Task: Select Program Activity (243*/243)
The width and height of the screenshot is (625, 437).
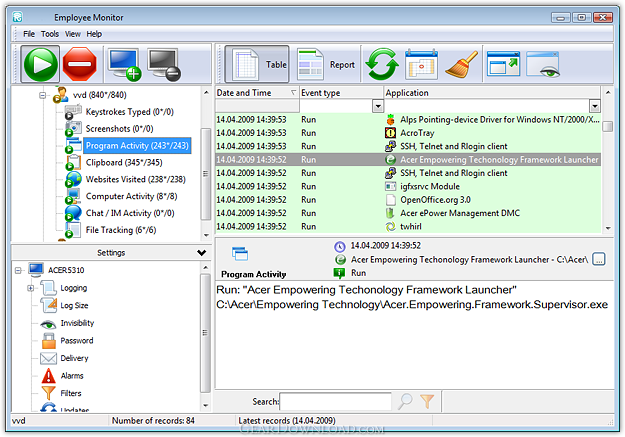Action: coord(137,146)
